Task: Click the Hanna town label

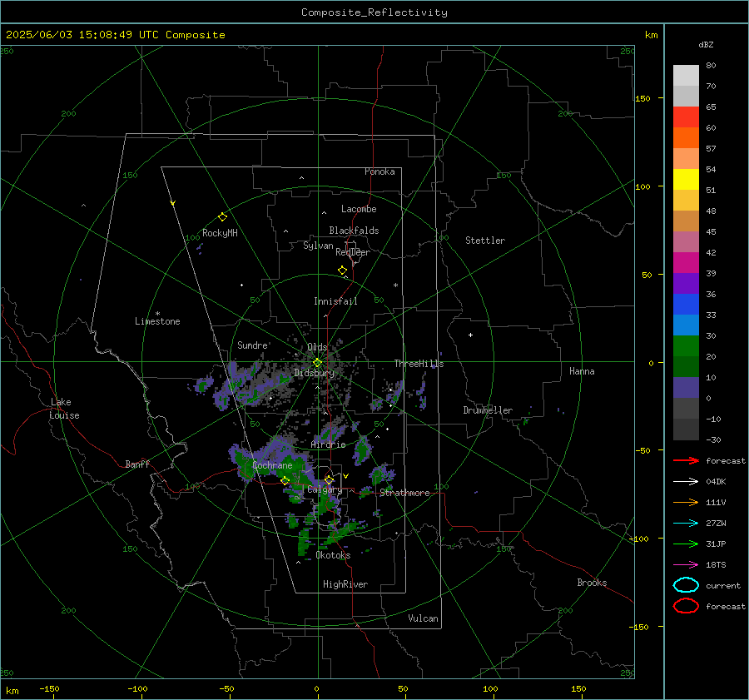Action: click(582, 371)
